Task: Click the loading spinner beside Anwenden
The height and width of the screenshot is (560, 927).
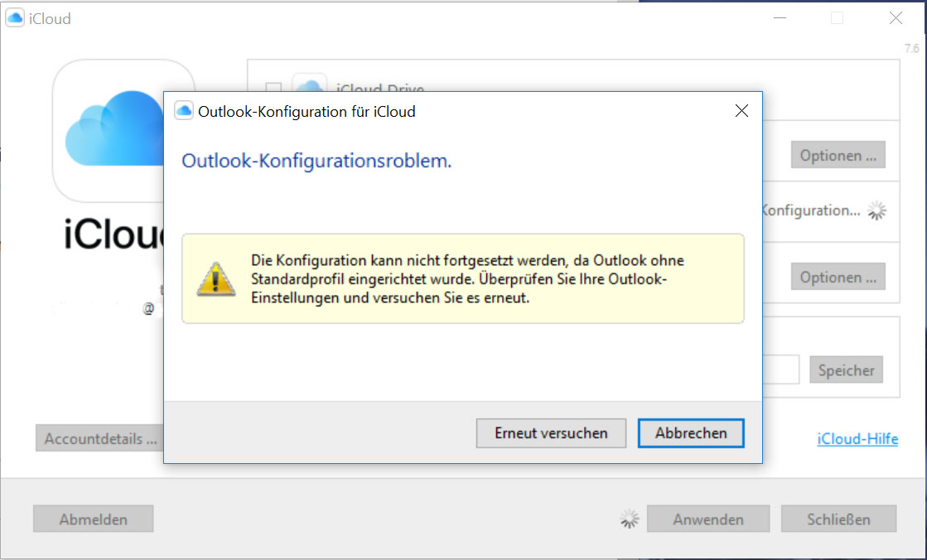Action: [x=630, y=519]
